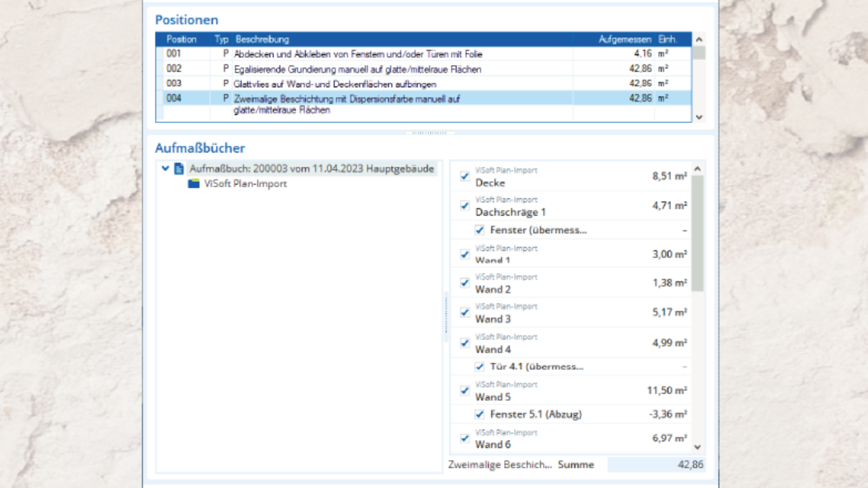Click the 6,97 m² value of Wand 6

tap(670, 438)
